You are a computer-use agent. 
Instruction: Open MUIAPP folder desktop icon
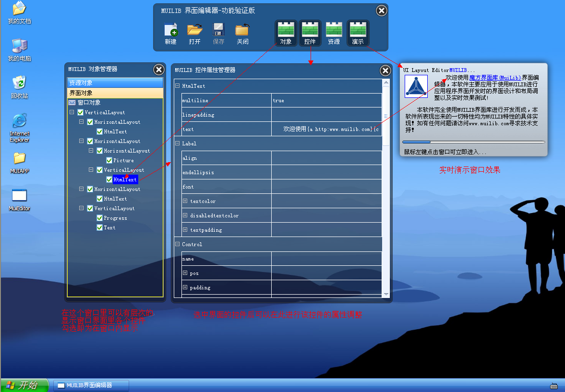click(20, 163)
